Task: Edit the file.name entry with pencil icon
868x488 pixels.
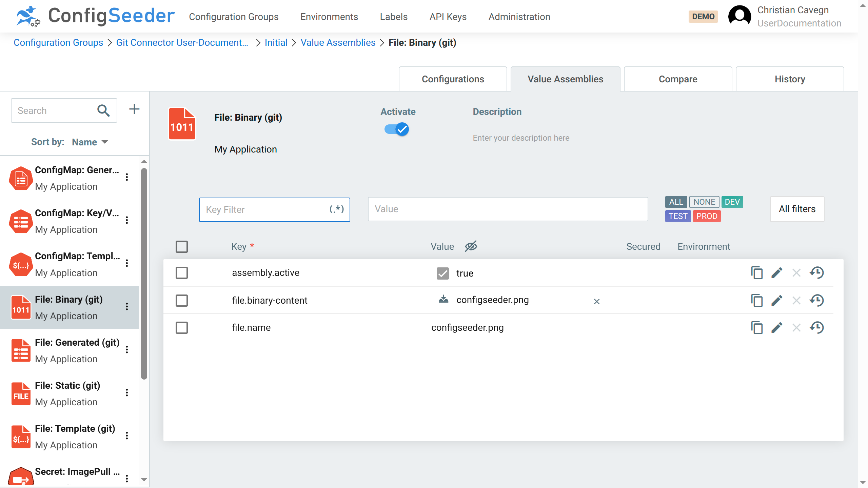Action: pyautogui.click(x=777, y=327)
